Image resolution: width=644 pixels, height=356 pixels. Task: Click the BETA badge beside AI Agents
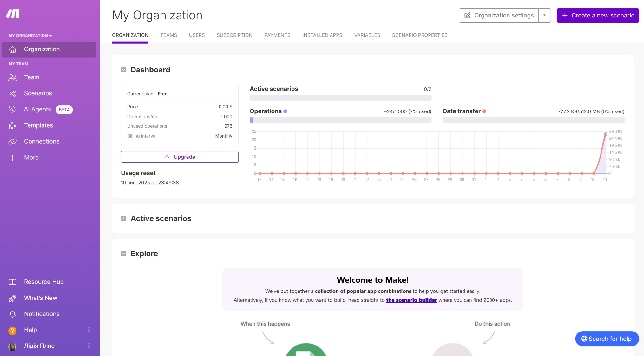(64, 110)
